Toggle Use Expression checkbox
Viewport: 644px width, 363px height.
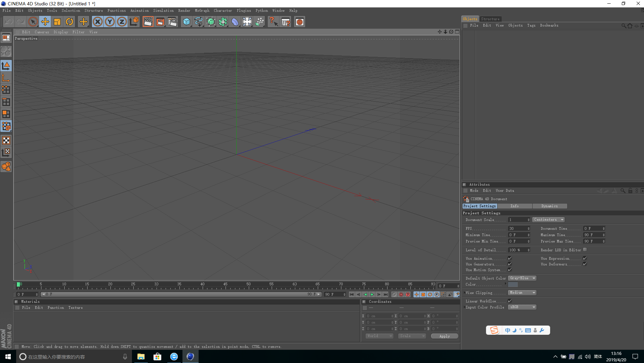(585, 258)
